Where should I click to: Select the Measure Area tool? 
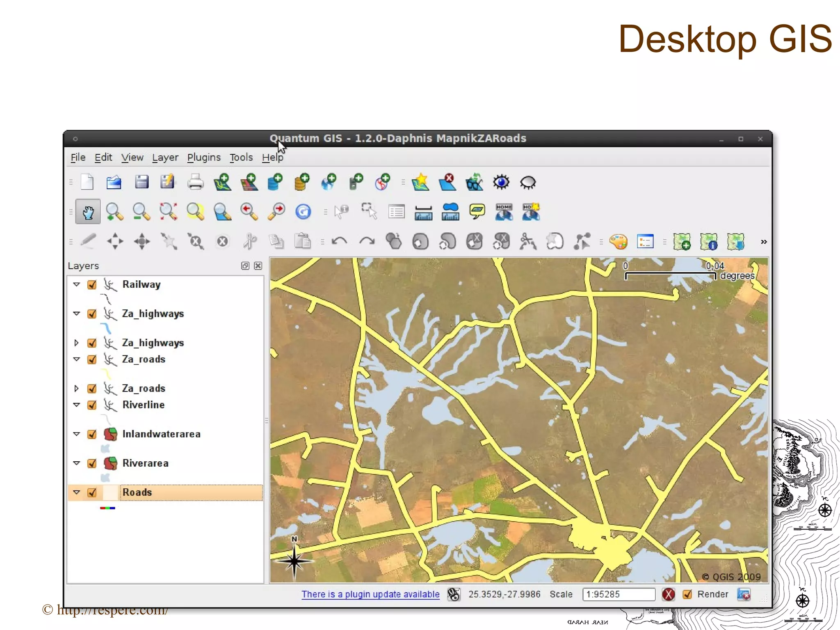coord(450,212)
